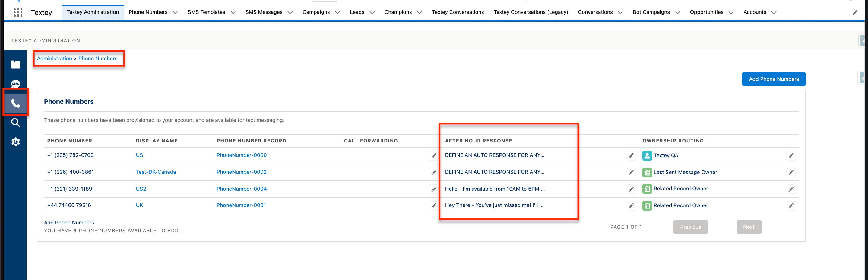The image size is (868, 280).
Task: Click the blue Add Phone Numbers button
Action: (x=774, y=79)
